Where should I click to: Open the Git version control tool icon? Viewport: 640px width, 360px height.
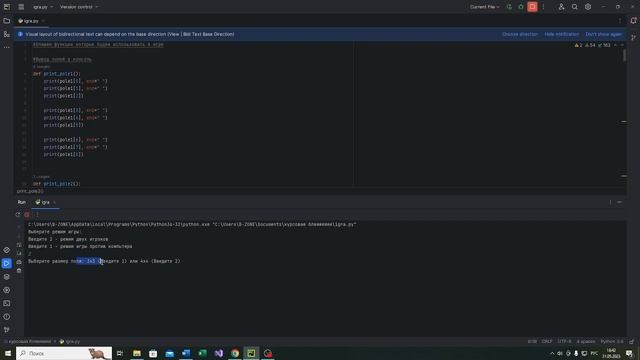7,329
